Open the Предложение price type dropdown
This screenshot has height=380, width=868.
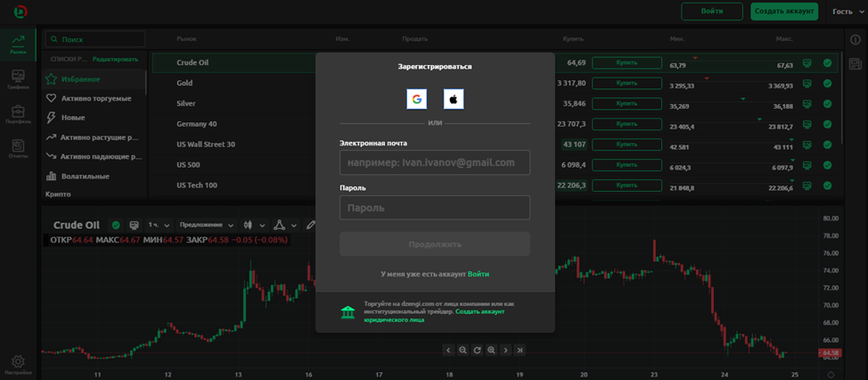coord(207,225)
